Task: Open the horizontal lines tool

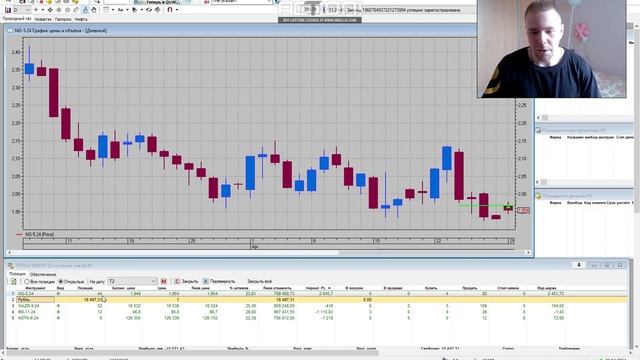Action: click(106, 9)
